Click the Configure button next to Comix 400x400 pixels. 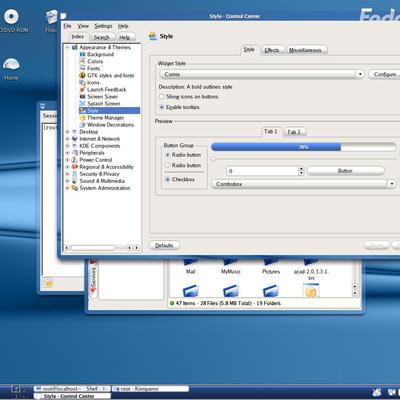click(x=384, y=74)
